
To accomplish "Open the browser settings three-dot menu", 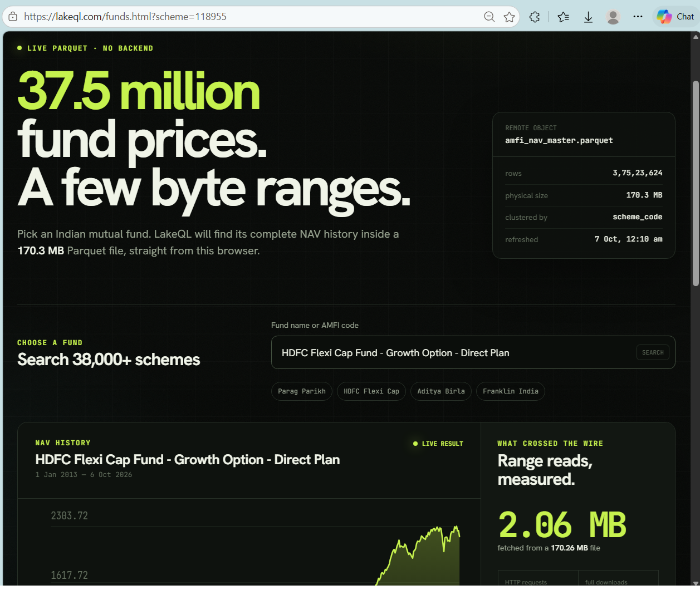I will (x=638, y=17).
